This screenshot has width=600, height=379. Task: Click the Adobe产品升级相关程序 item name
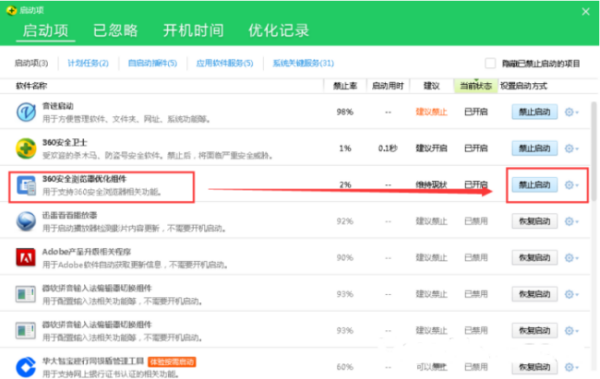click(x=86, y=252)
